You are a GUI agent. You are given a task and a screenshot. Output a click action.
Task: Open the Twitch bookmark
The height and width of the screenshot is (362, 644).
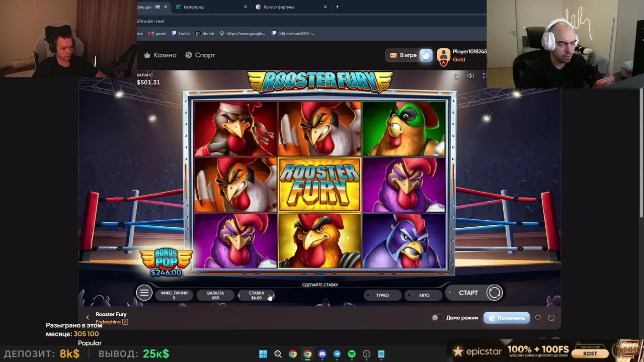181,33
